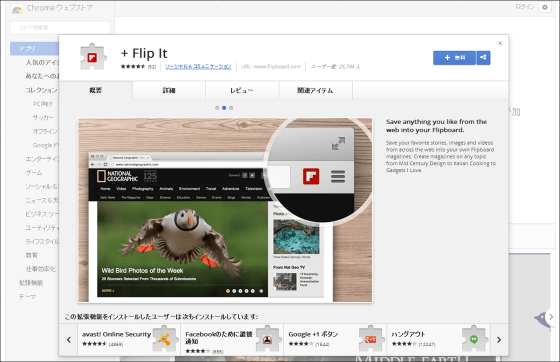
Task: Click the Hangouts puzzle-piece icon
Action: pos(474,338)
